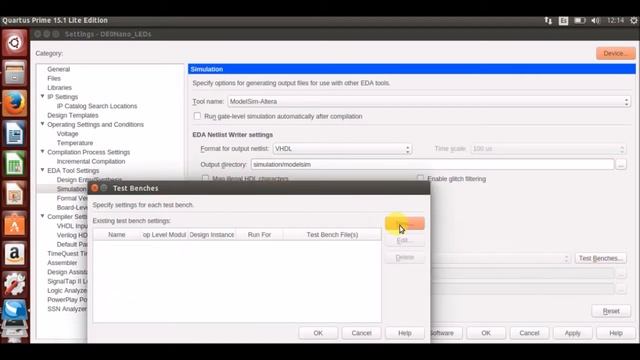Enable run gate-level simulation automatically checkbox
Screen dimensions: 640x360
[x=198, y=116]
